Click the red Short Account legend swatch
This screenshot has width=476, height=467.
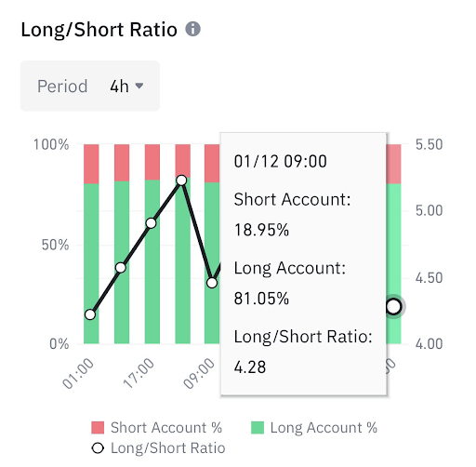[98, 427]
